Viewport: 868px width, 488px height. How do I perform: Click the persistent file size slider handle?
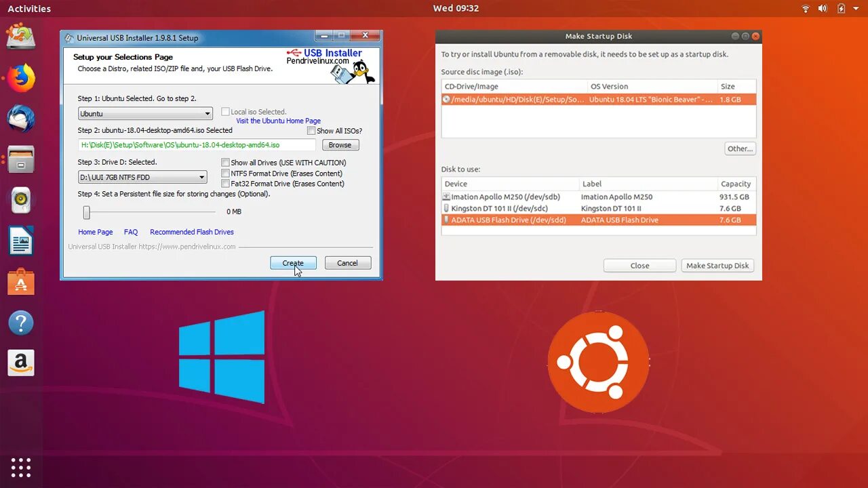pos(86,213)
